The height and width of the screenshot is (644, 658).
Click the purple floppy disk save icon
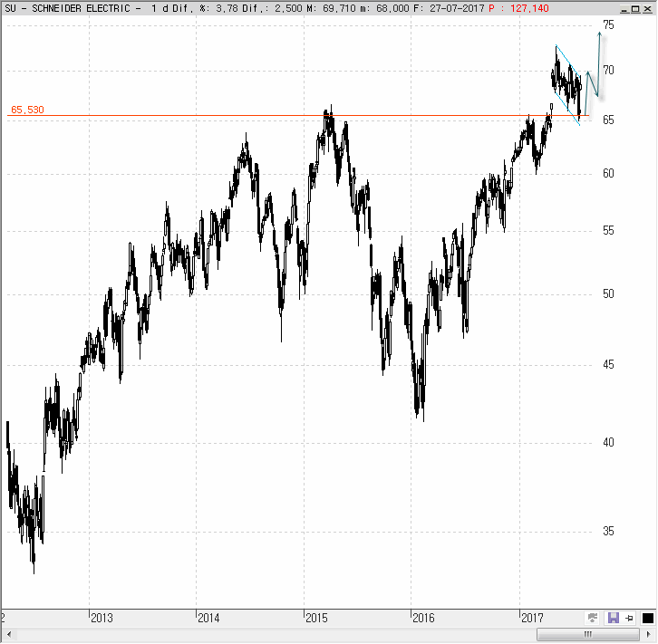pos(613,618)
